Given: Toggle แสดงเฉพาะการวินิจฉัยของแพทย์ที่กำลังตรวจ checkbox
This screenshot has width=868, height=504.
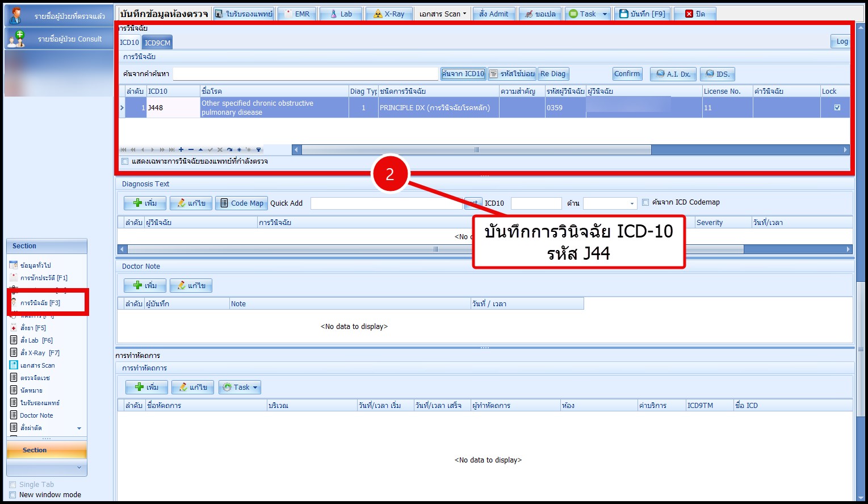Looking at the screenshot, I should [125, 161].
